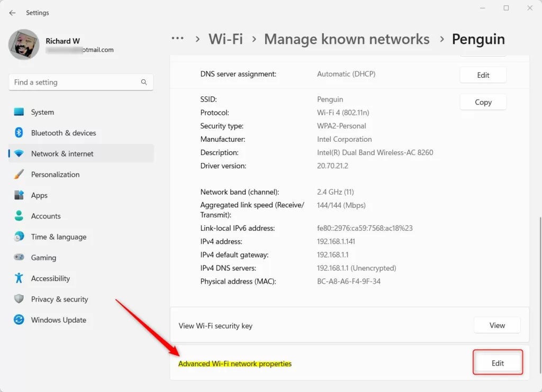Edit the DNS server assignment

point(483,75)
